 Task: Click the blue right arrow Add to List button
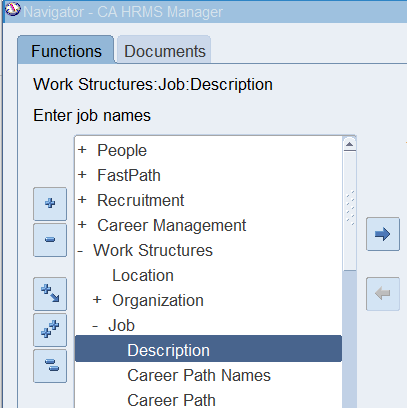point(383,234)
